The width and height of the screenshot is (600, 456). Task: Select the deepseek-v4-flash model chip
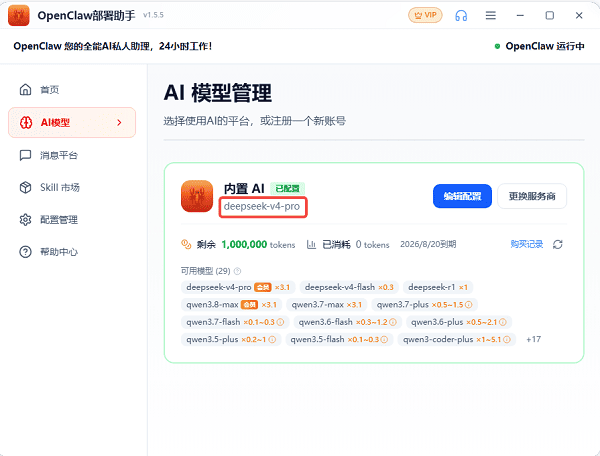pyautogui.click(x=349, y=287)
